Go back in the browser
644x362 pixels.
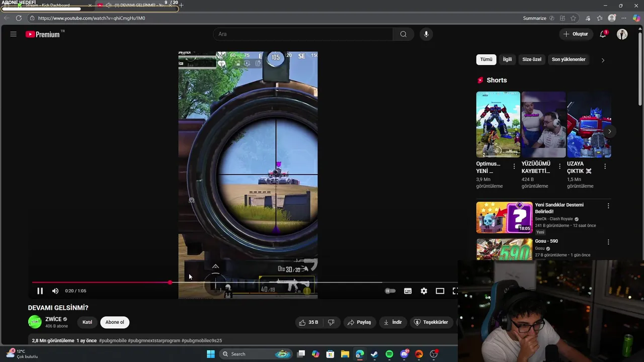click(x=7, y=18)
